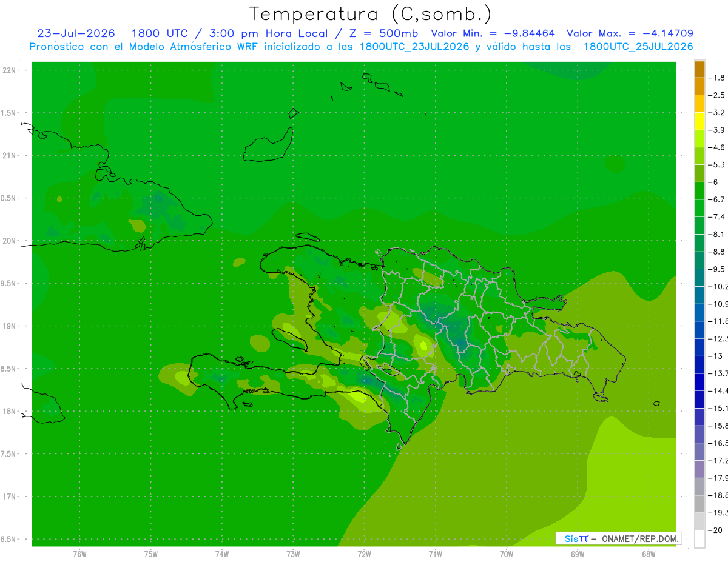Click the 19N latitude axis label

[x=10, y=326]
